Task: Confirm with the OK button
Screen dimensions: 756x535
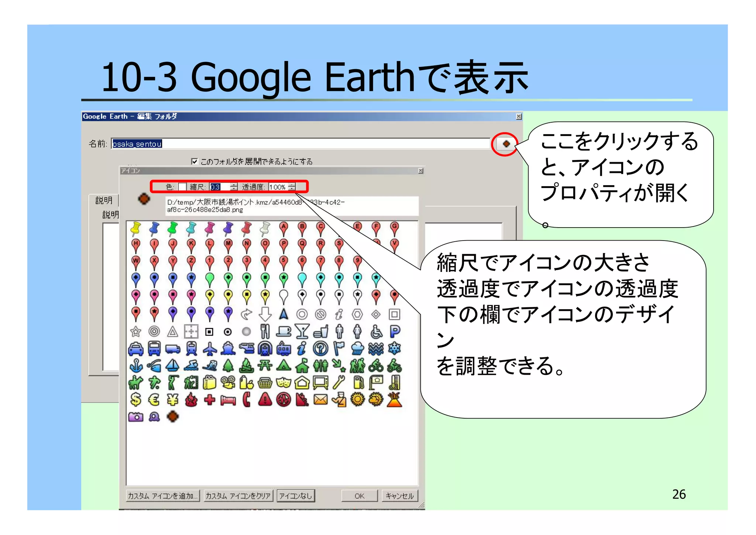Action: [x=359, y=496]
